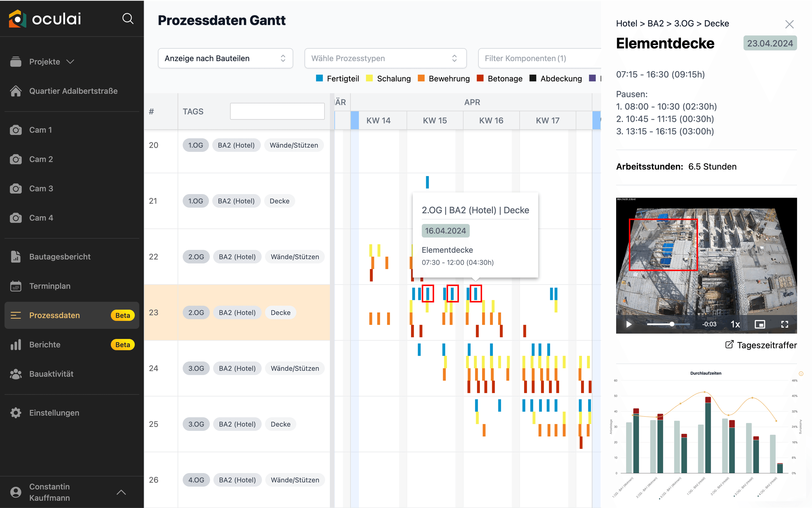Toggle the Fertigteil legend filter
The height and width of the screenshot is (508, 812).
[337, 78]
